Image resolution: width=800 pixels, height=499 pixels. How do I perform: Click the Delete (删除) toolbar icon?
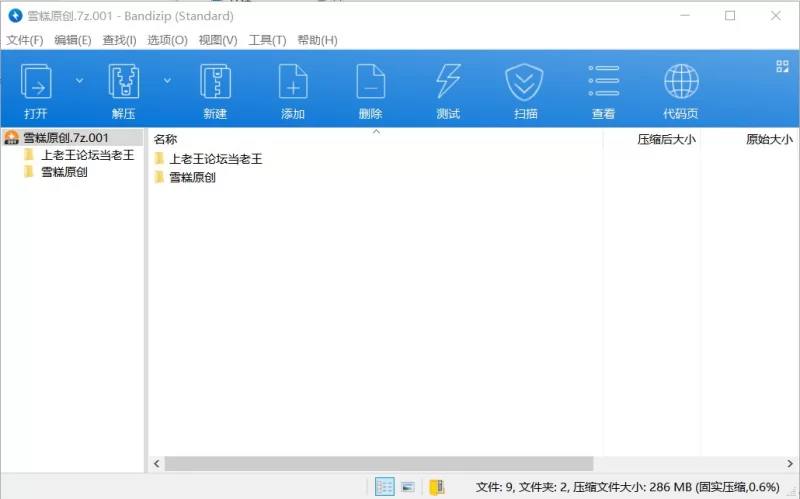(370, 82)
